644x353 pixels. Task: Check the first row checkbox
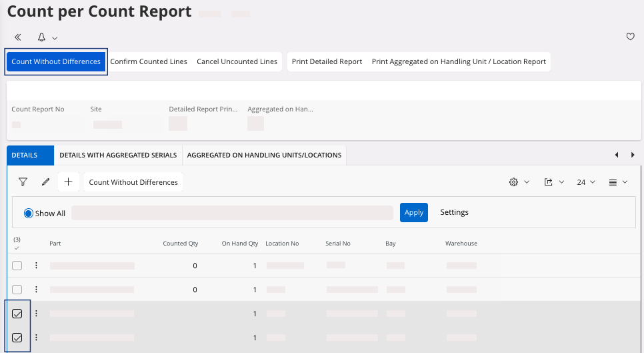(x=17, y=266)
